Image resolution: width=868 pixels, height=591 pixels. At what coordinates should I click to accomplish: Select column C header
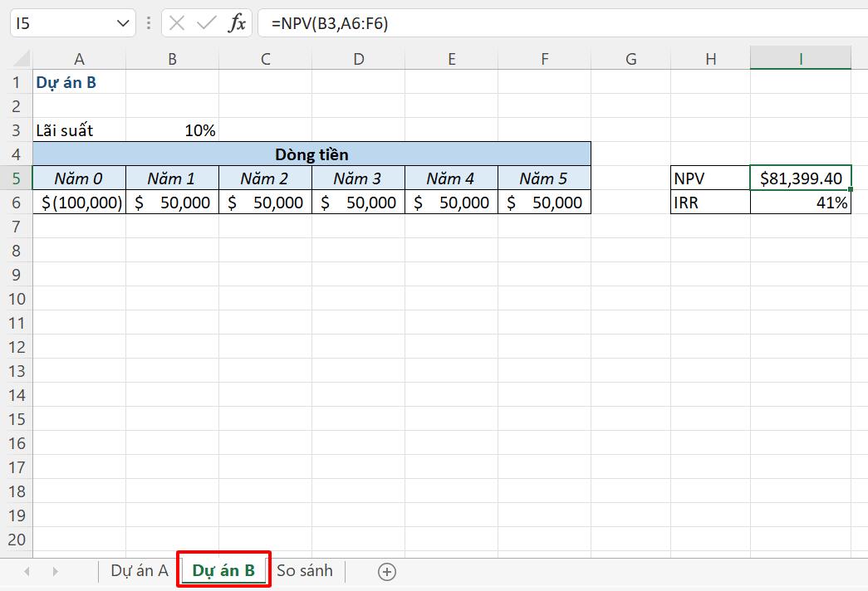(x=265, y=59)
